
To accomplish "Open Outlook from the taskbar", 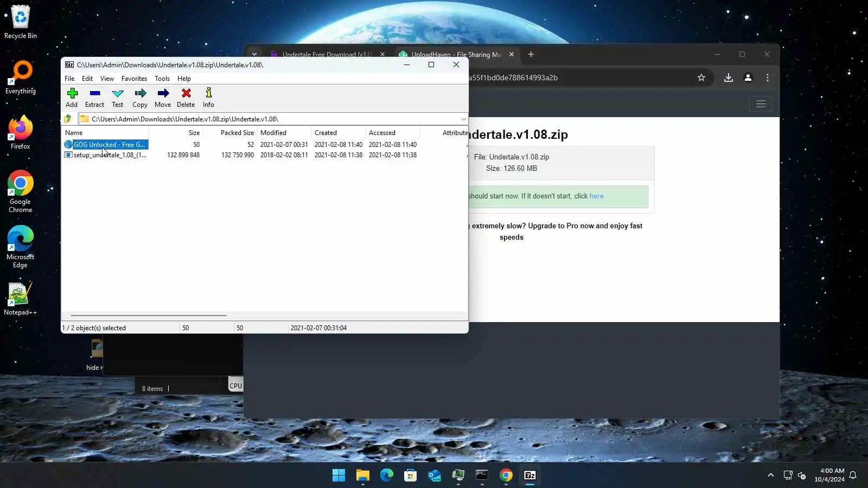I will coord(434,476).
